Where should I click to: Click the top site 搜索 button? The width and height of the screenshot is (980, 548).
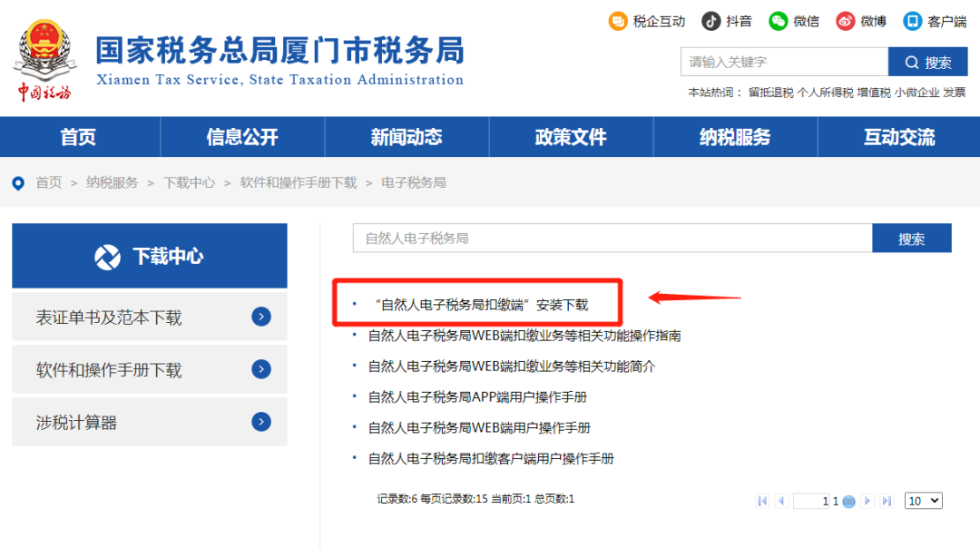tap(928, 62)
